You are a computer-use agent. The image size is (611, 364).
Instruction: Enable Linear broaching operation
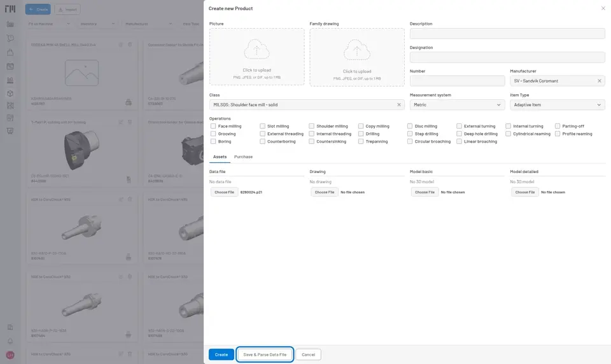[459, 141]
